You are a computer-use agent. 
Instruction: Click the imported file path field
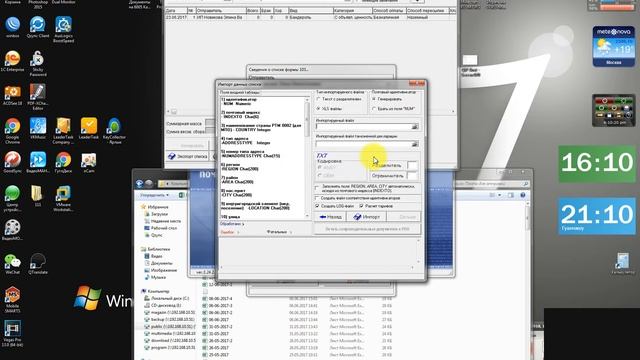click(363, 127)
